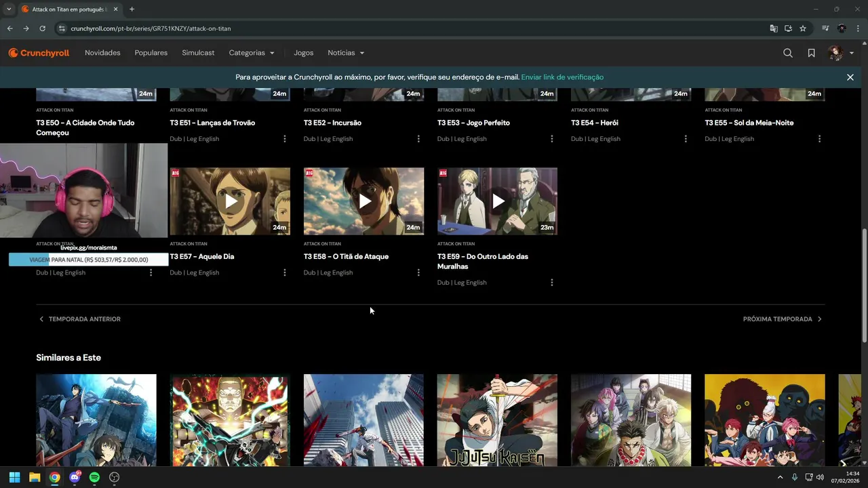The height and width of the screenshot is (488, 868).
Task: Open options menu for T3 E59
Action: [552, 283]
